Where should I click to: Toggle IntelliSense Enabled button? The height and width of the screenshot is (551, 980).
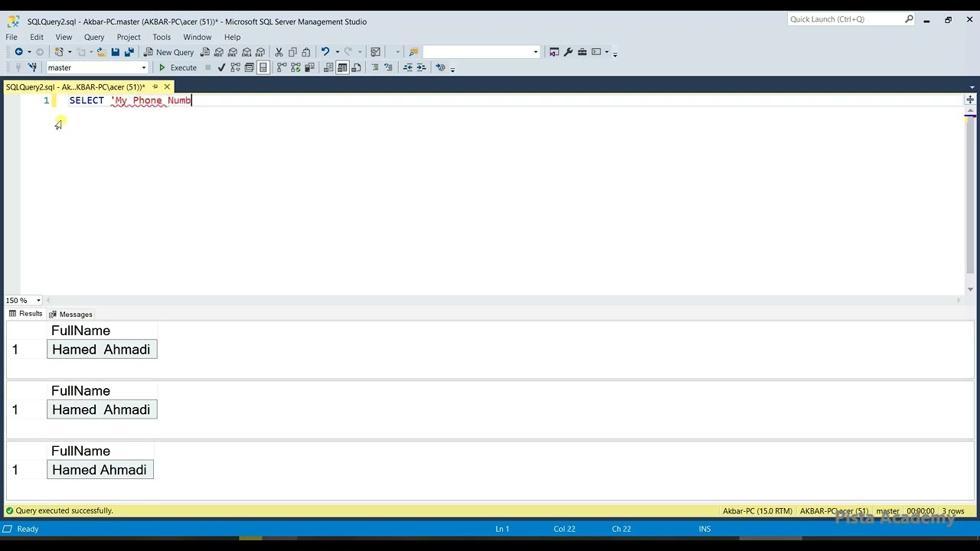click(x=263, y=67)
